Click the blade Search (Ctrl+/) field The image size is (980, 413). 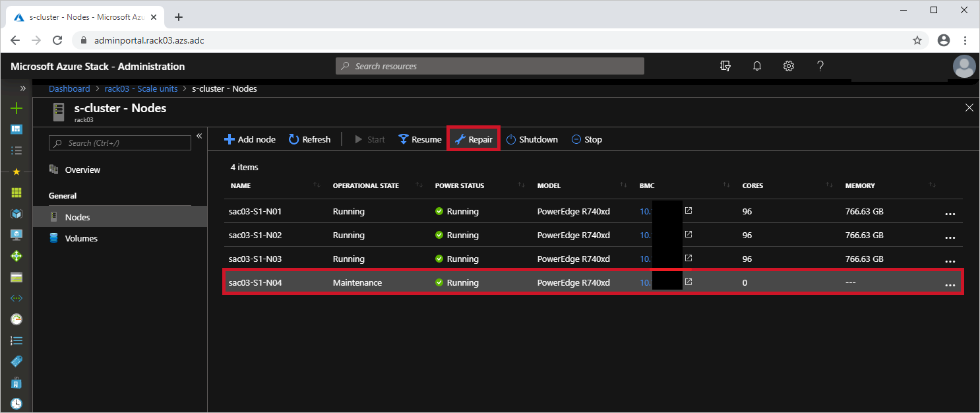[120, 143]
